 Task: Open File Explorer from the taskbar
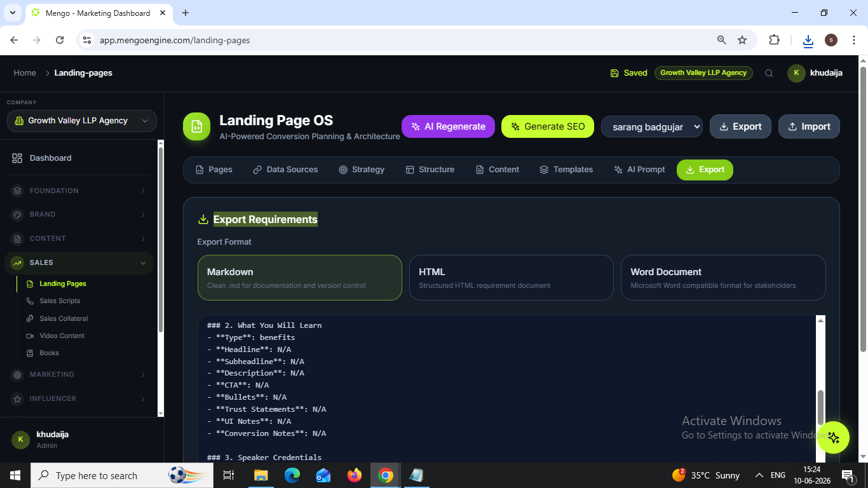(x=261, y=475)
